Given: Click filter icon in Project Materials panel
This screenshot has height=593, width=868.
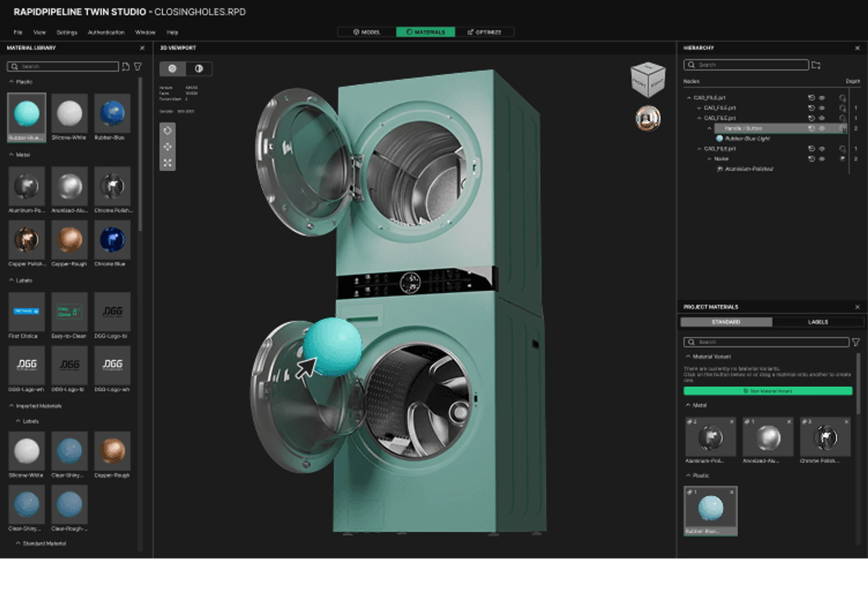Looking at the screenshot, I should click(x=856, y=342).
